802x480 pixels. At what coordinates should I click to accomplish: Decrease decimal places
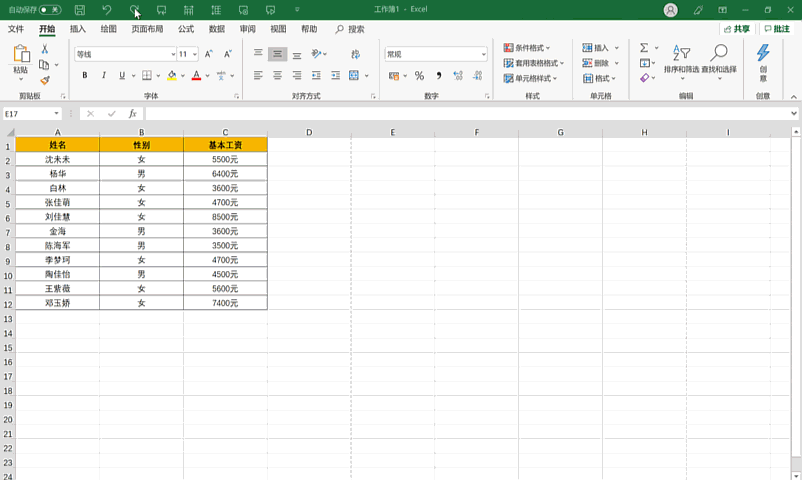coord(477,76)
